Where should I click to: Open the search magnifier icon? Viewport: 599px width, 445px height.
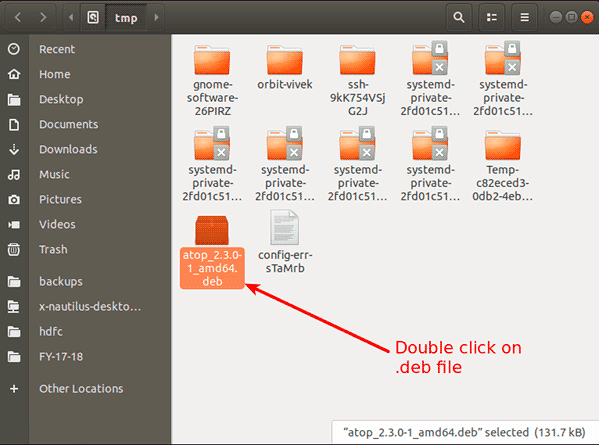(459, 17)
